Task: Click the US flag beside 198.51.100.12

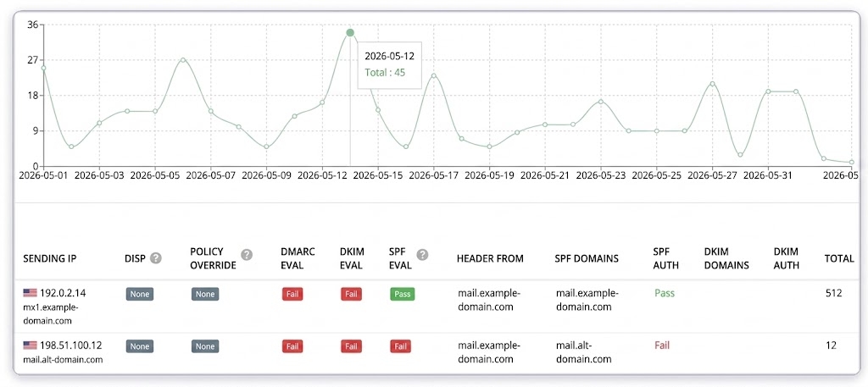Action: [30, 346]
